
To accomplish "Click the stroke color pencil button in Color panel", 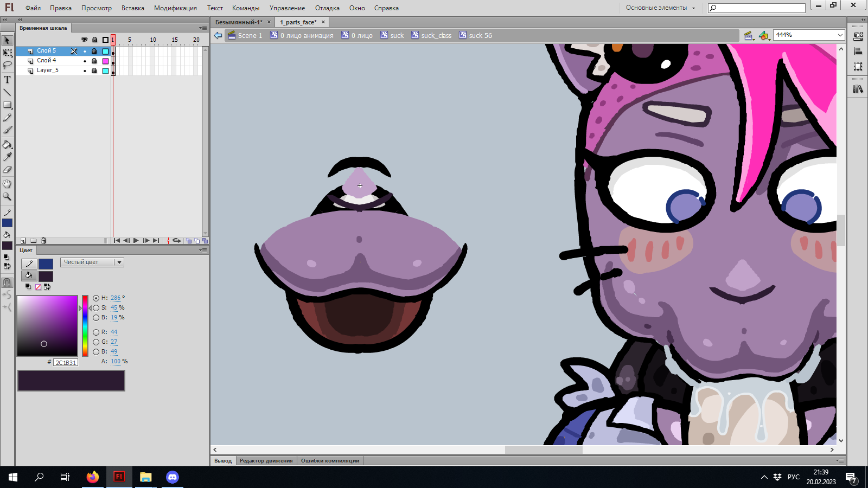I will tap(29, 264).
